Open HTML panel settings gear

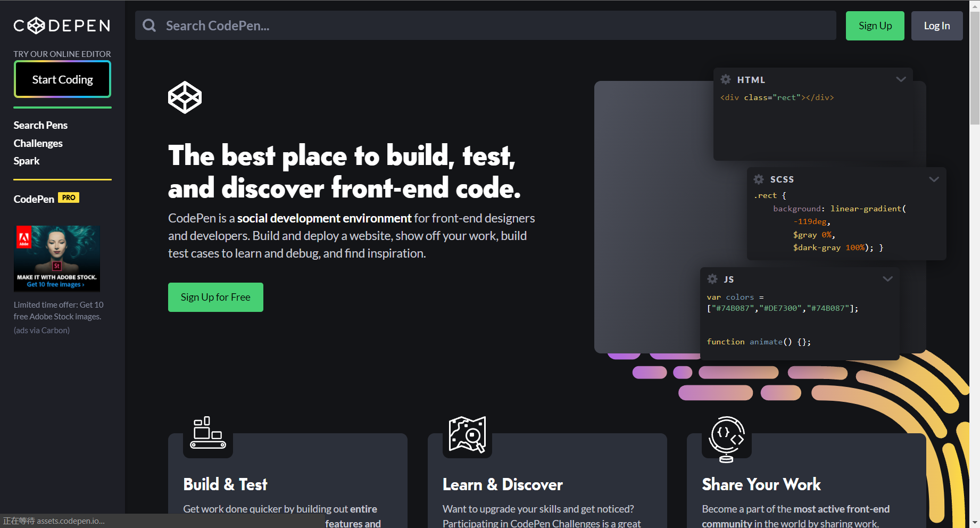click(726, 79)
